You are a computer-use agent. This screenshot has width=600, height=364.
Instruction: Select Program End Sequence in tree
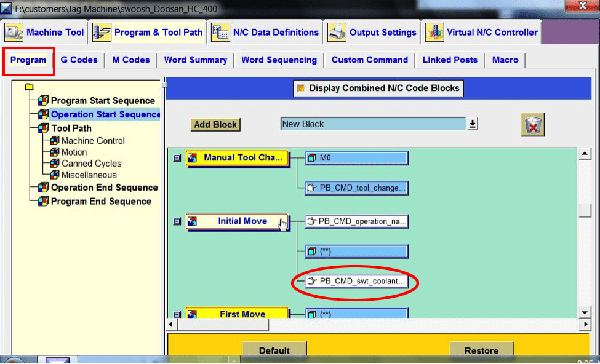pos(101,201)
